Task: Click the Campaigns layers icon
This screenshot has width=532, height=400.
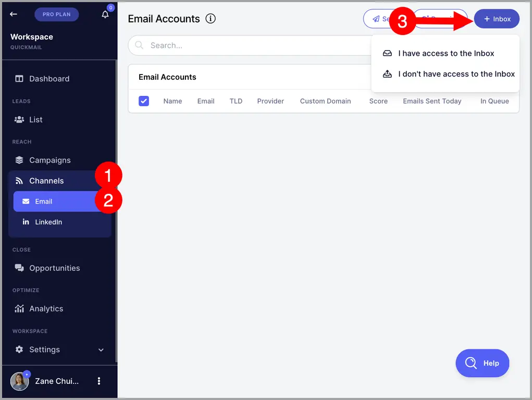Action: pos(19,160)
